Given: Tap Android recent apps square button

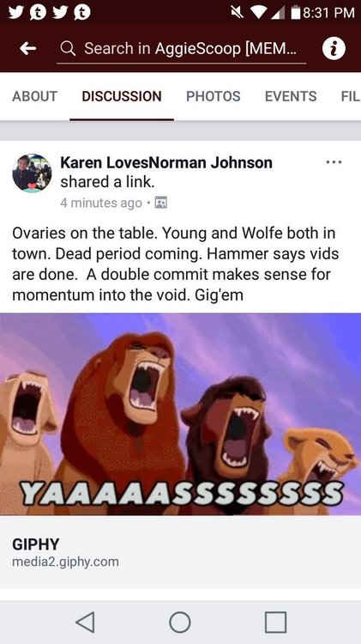Looking at the screenshot, I should (x=275, y=622).
